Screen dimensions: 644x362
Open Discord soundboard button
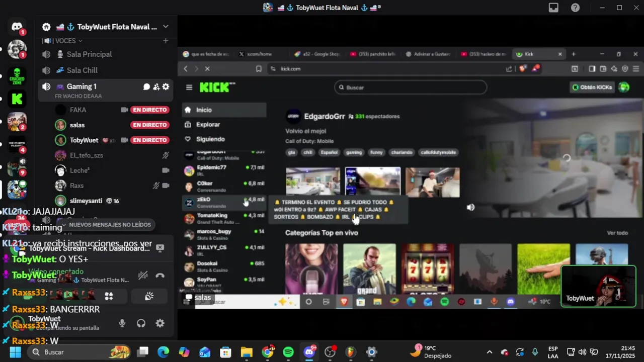click(149, 296)
